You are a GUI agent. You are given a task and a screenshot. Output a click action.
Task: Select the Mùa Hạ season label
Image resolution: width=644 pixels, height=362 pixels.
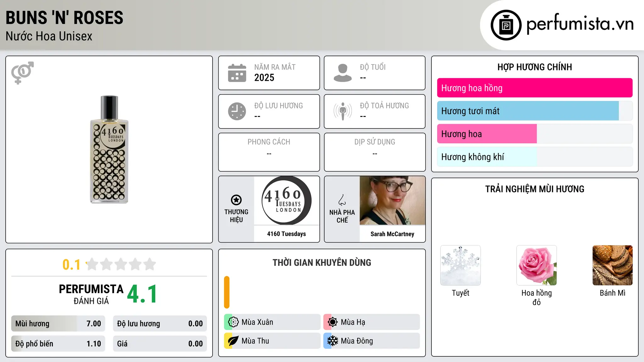pos(353,322)
